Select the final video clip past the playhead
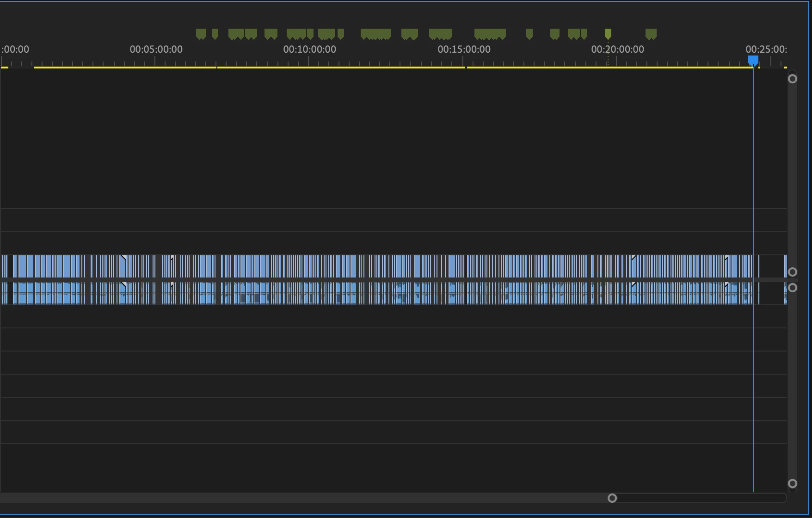The height and width of the screenshot is (518, 812). tap(785, 266)
